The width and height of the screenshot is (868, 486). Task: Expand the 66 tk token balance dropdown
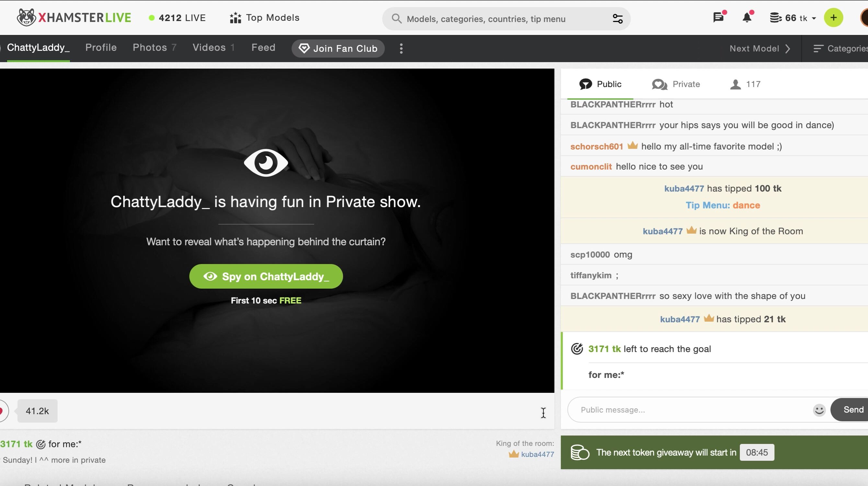tap(793, 18)
